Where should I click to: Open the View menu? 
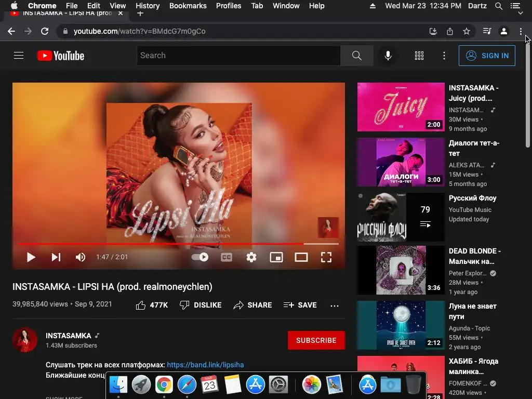point(118,6)
